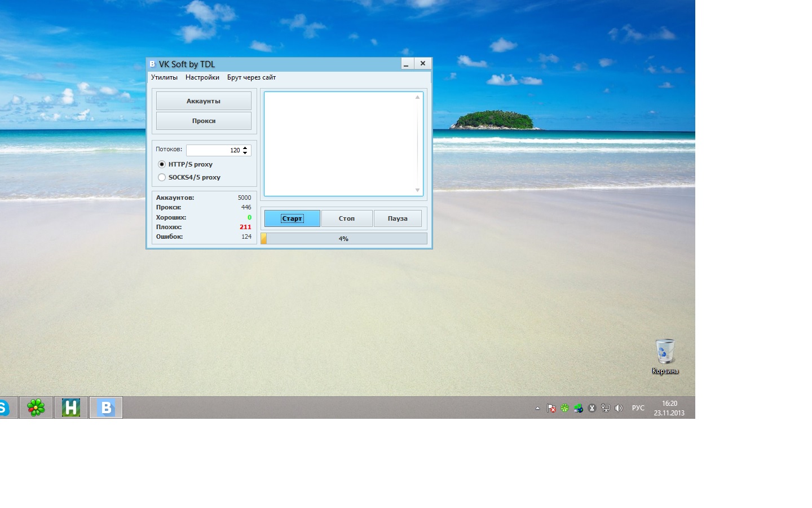
Task: Open the Корзина recycle bin icon
Action: click(665, 357)
